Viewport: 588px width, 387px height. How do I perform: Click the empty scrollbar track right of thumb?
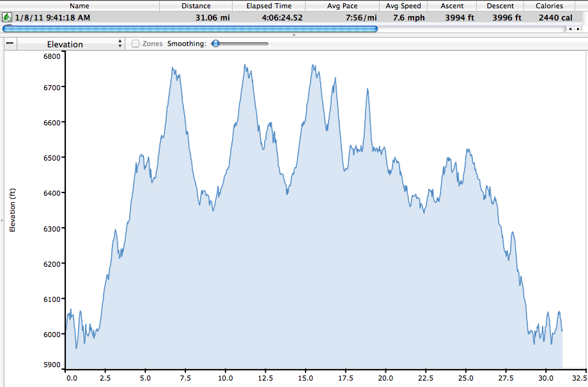472,29
